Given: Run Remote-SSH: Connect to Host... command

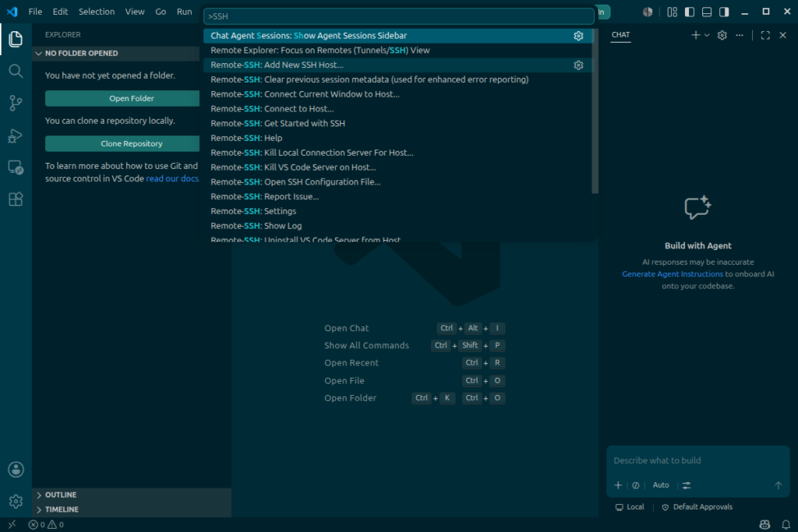Looking at the screenshot, I should point(398,109).
